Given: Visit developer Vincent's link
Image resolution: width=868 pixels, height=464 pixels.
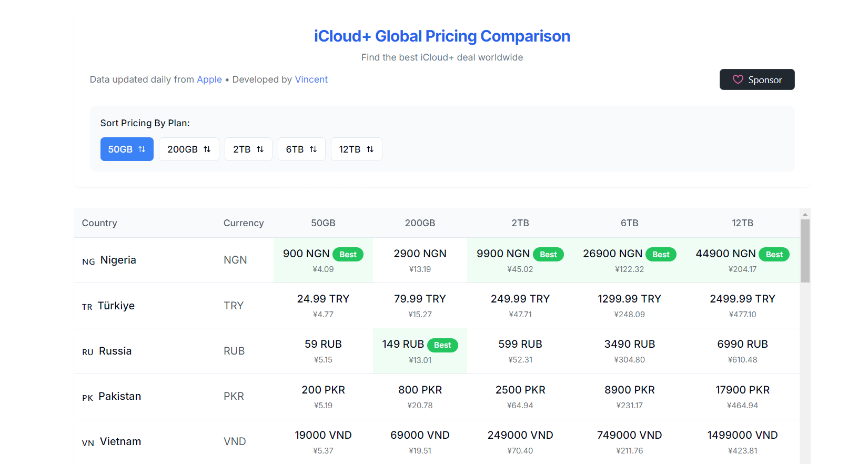Looking at the screenshot, I should pos(311,79).
